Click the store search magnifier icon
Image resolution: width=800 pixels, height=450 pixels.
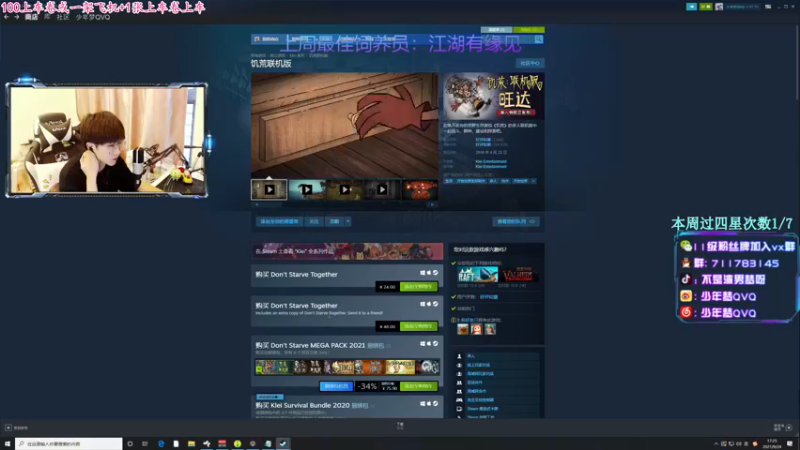pyautogui.click(x=538, y=39)
